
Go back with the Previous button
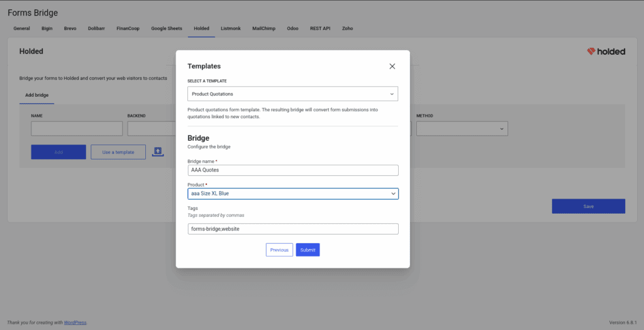[x=279, y=250]
